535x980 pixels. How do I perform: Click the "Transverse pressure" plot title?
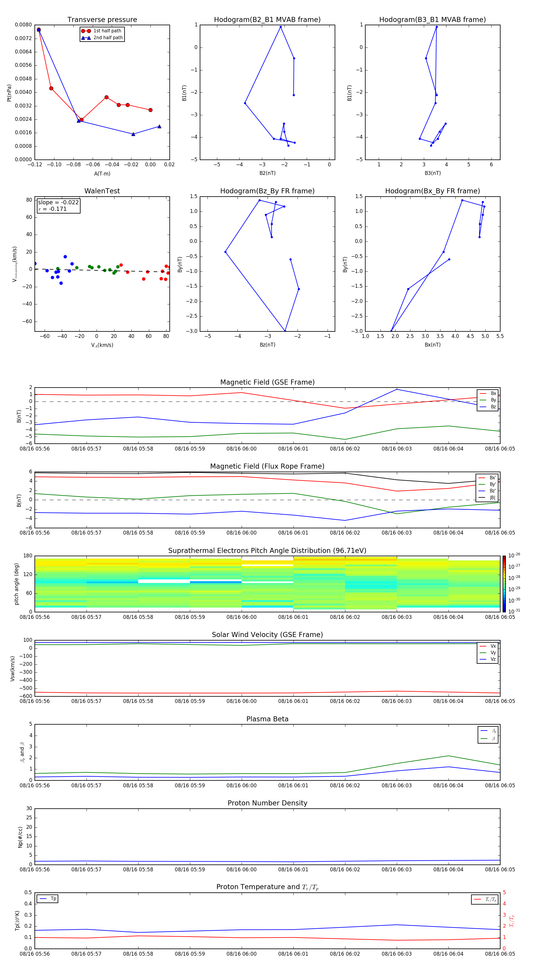[x=102, y=20]
